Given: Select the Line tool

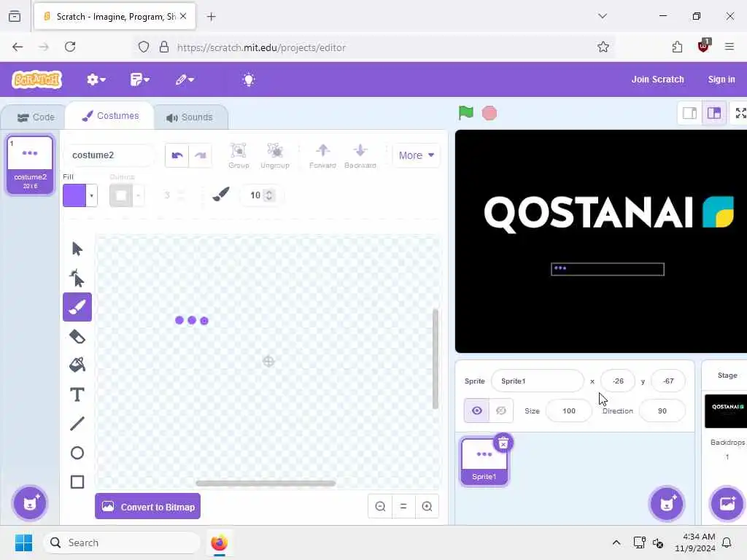Looking at the screenshot, I should (77, 424).
